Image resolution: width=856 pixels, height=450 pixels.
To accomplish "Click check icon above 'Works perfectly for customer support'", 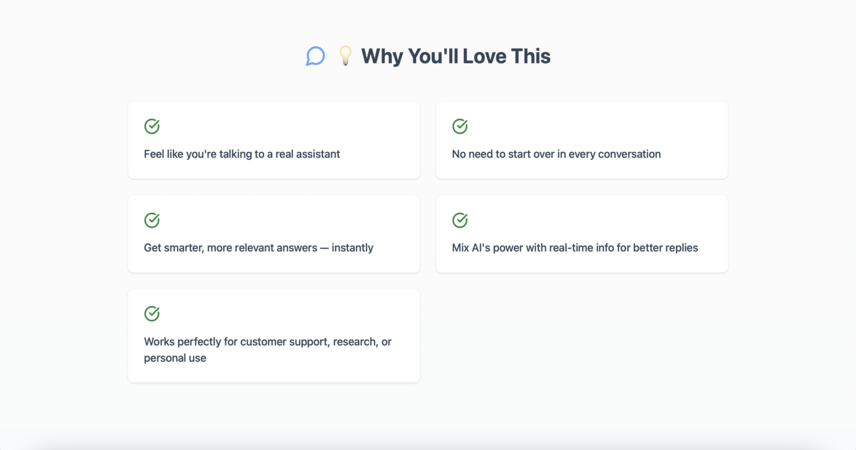I will coord(152,313).
